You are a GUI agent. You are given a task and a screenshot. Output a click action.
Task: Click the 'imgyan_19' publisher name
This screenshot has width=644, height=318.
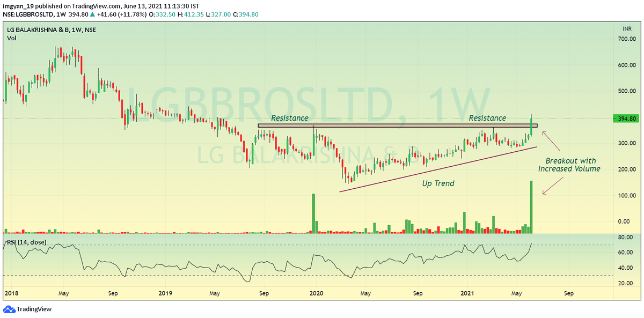[19, 6]
